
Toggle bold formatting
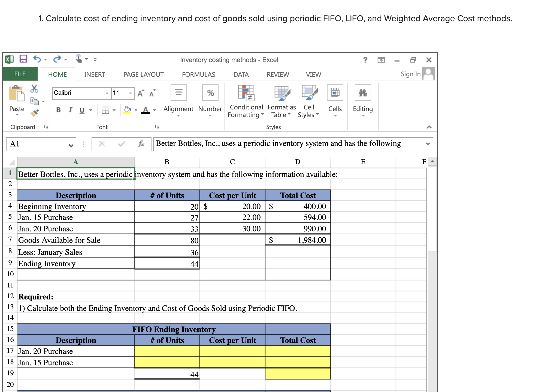tap(58, 110)
